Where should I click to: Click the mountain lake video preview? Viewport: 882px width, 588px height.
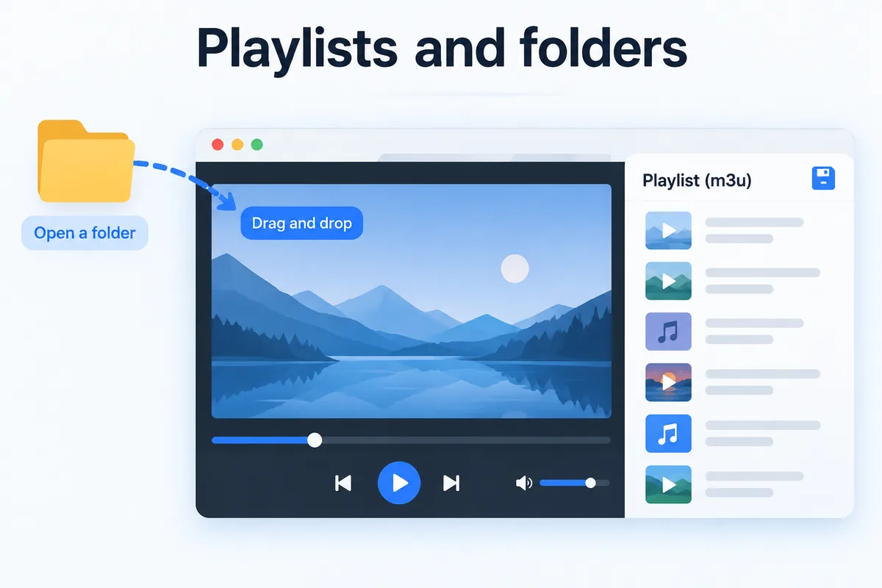coord(412,301)
